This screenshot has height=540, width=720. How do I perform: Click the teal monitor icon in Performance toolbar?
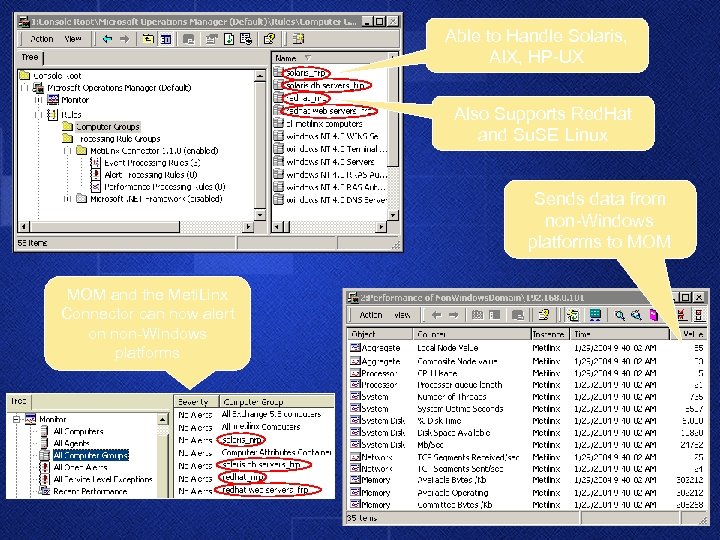pos(595,315)
